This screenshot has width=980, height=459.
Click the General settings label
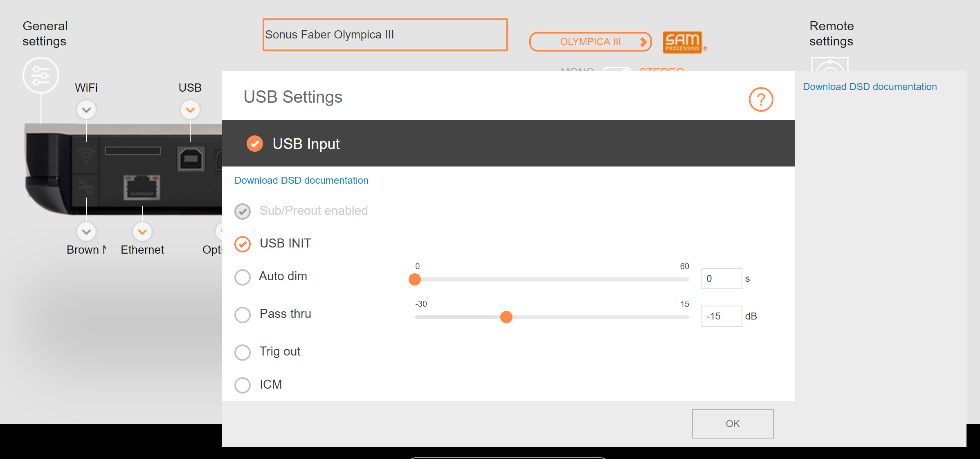point(45,34)
